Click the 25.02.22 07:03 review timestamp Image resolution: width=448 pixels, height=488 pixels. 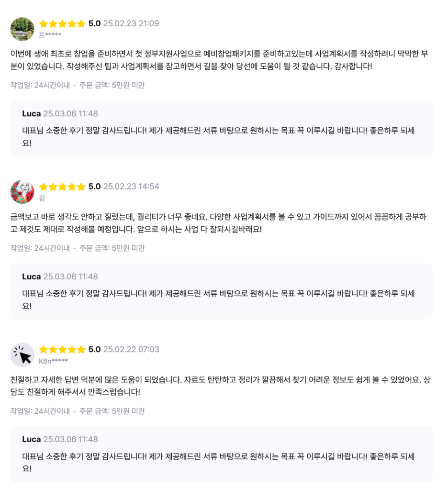[x=131, y=350]
